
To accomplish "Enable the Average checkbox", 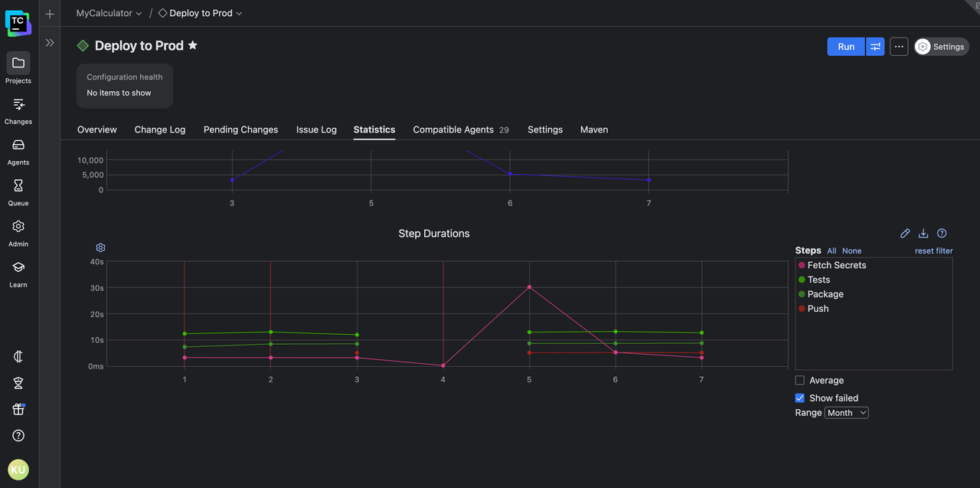I will click(800, 381).
